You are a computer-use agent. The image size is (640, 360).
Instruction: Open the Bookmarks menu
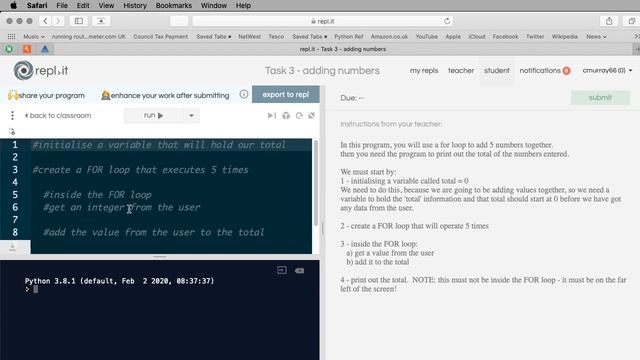[173, 5]
